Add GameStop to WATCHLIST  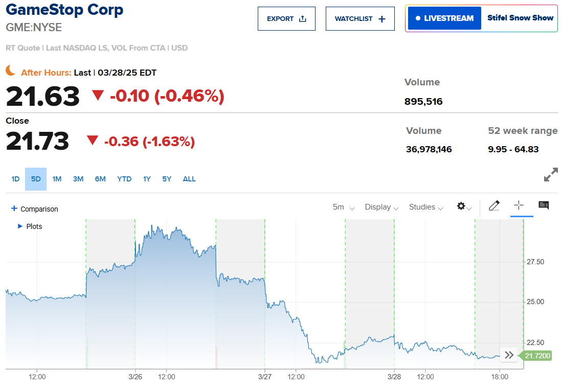(359, 19)
